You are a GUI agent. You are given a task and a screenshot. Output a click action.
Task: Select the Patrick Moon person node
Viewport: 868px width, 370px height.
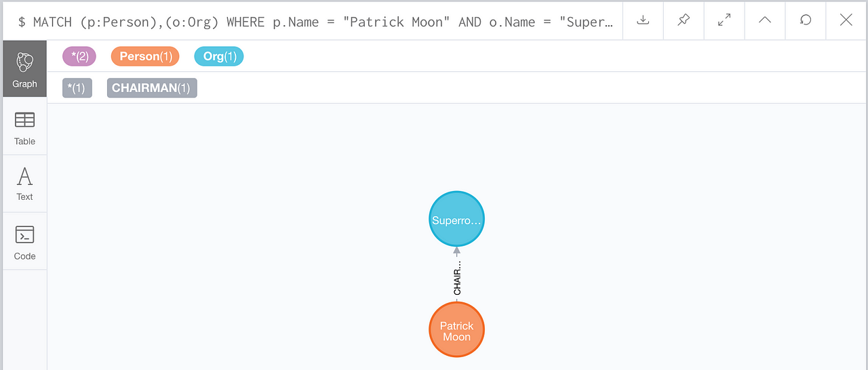click(457, 331)
